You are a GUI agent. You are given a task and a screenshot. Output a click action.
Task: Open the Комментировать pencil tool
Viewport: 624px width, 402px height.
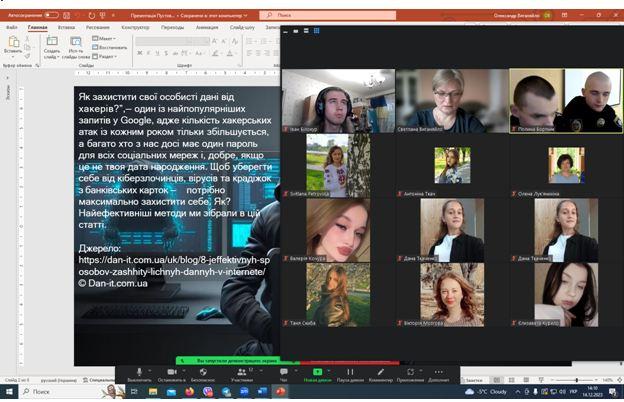[380, 375]
